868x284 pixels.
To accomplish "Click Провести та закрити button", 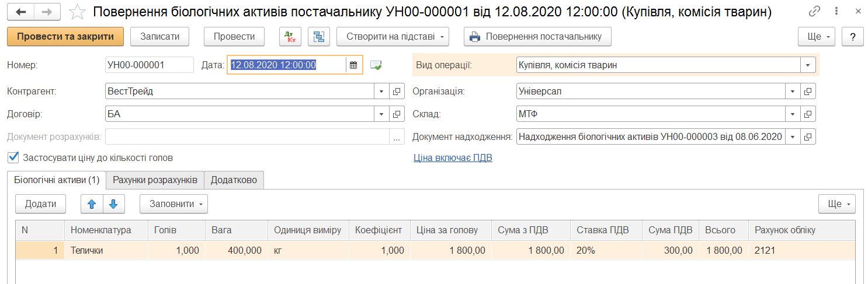I will pos(65,36).
